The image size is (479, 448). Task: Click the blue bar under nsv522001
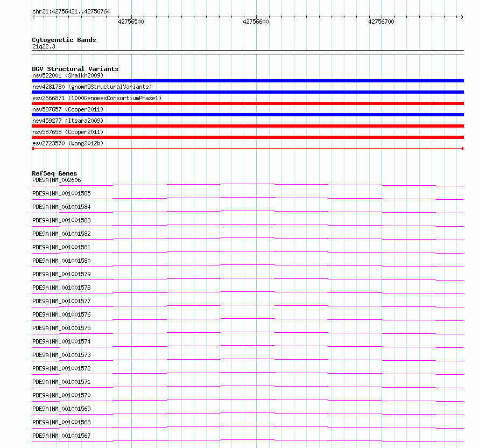[248, 81]
